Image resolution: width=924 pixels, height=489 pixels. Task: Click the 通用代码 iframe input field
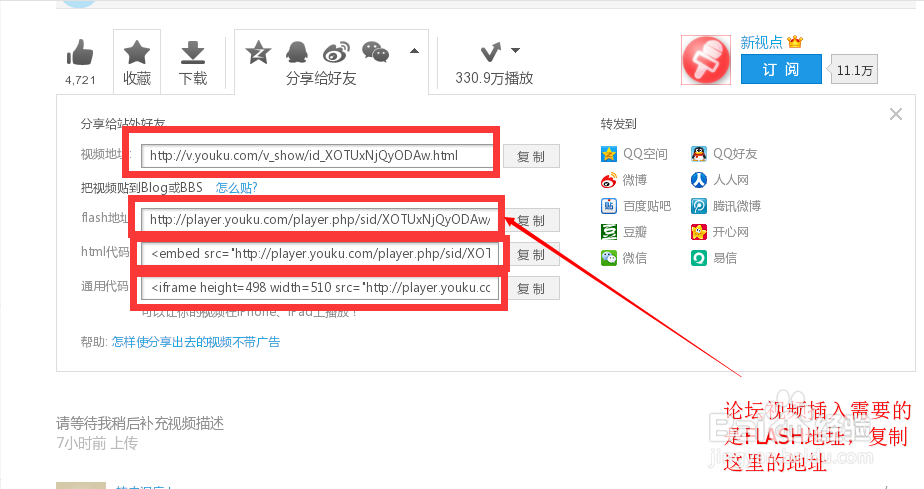pos(320,288)
